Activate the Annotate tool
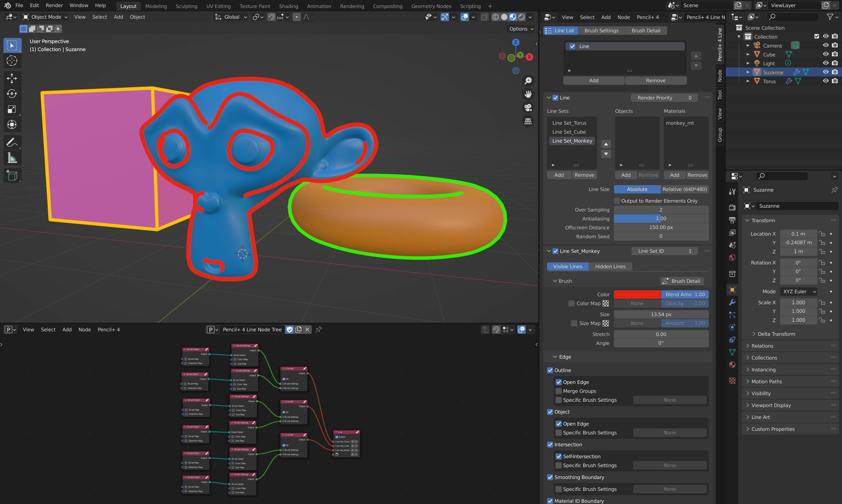842x504 pixels. point(12,143)
